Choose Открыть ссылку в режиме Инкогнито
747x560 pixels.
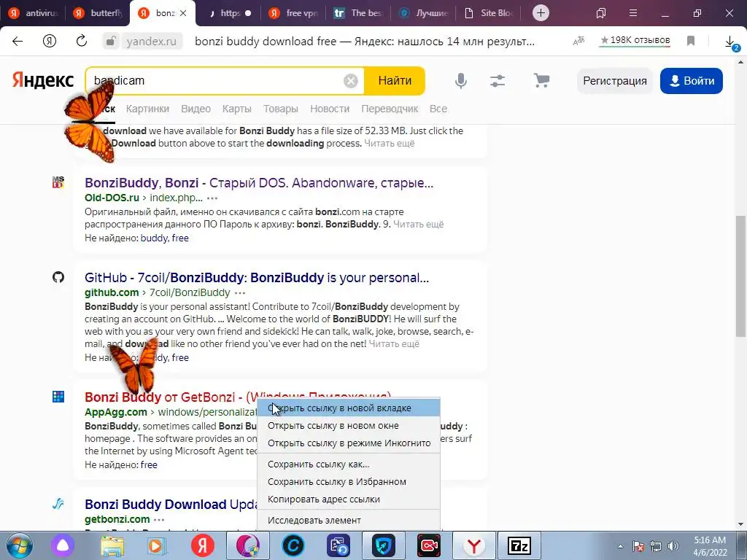(x=348, y=443)
